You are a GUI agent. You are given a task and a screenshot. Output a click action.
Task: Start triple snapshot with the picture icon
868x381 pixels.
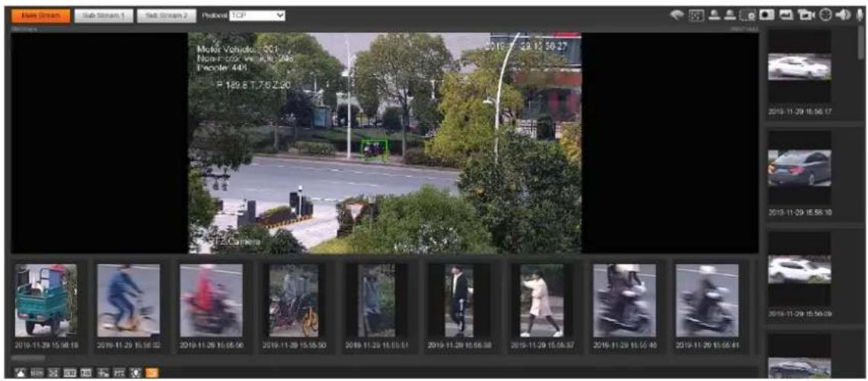click(787, 17)
